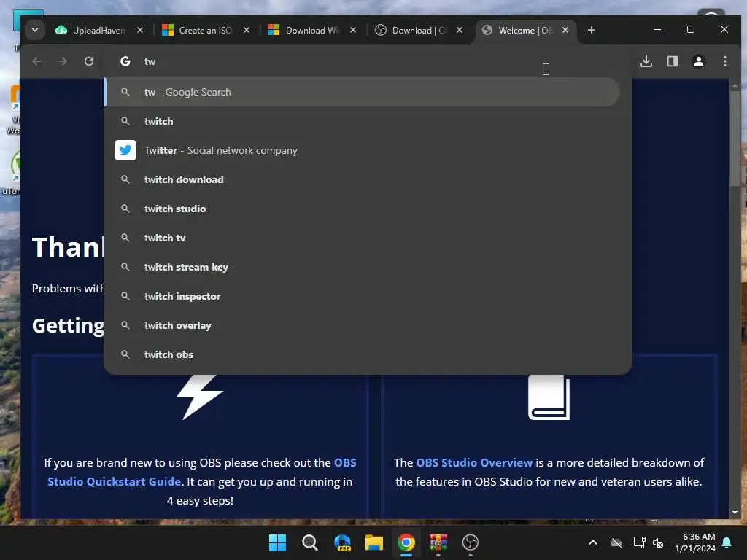Screen dimensions: 747x560
Task: Toggle the Chrome side panel icon
Action: (672, 61)
